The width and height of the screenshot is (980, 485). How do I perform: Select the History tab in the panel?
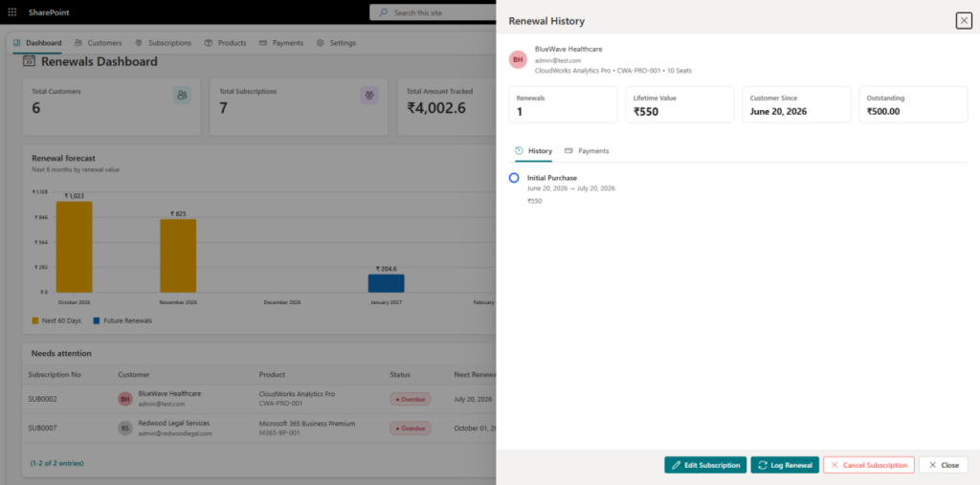coord(534,150)
